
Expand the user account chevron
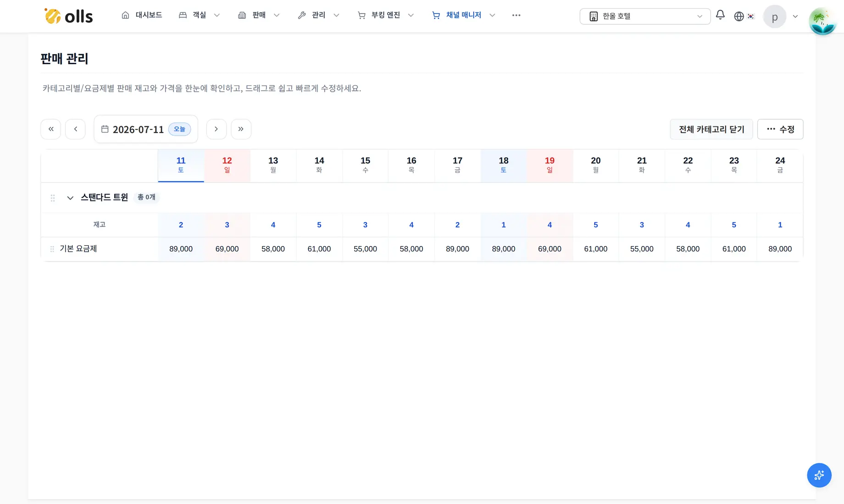pos(795,17)
